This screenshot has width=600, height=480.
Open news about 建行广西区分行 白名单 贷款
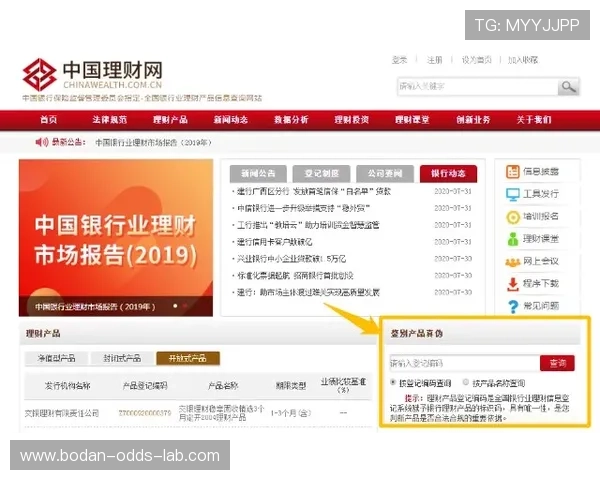[x=314, y=191]
